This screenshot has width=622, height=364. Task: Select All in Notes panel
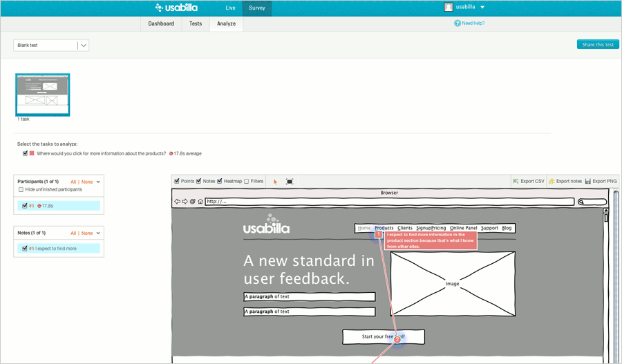tap(73, 233)
